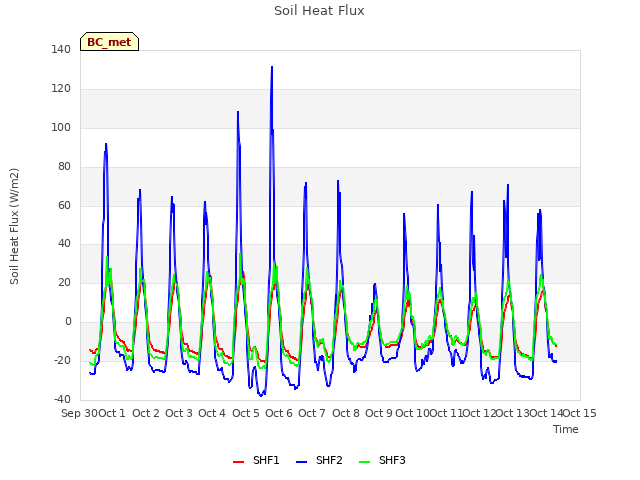Toggle the SHF1 series in legend
This screenshot has width=640, height=480.
click(256, 460)
